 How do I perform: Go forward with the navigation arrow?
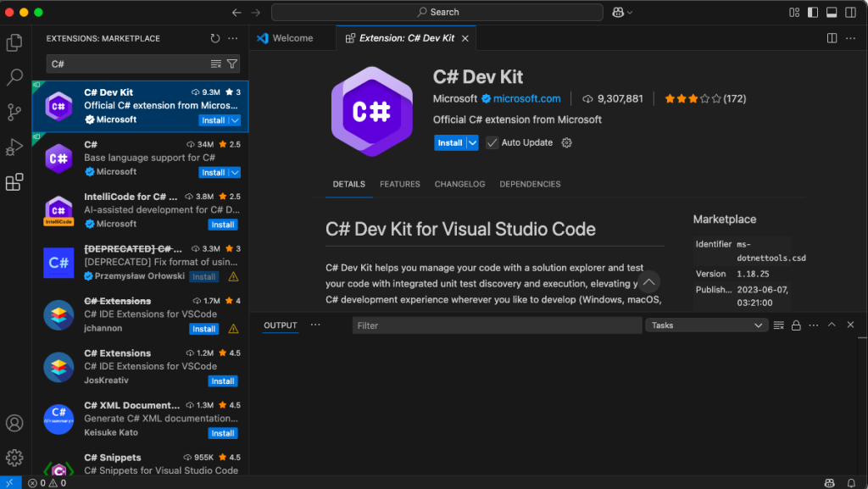click(255, 12)
